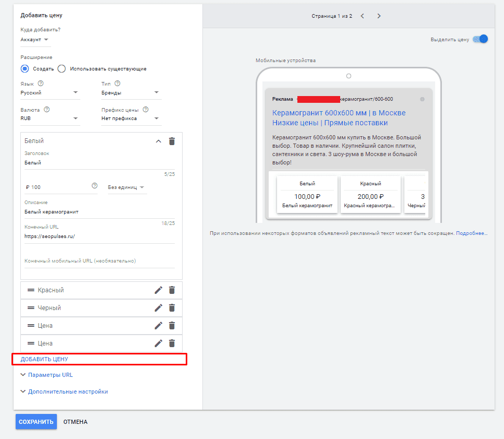This screenshot has width=504, height=439.
Task: Select the Создать radio option
Action: [25, 69]
